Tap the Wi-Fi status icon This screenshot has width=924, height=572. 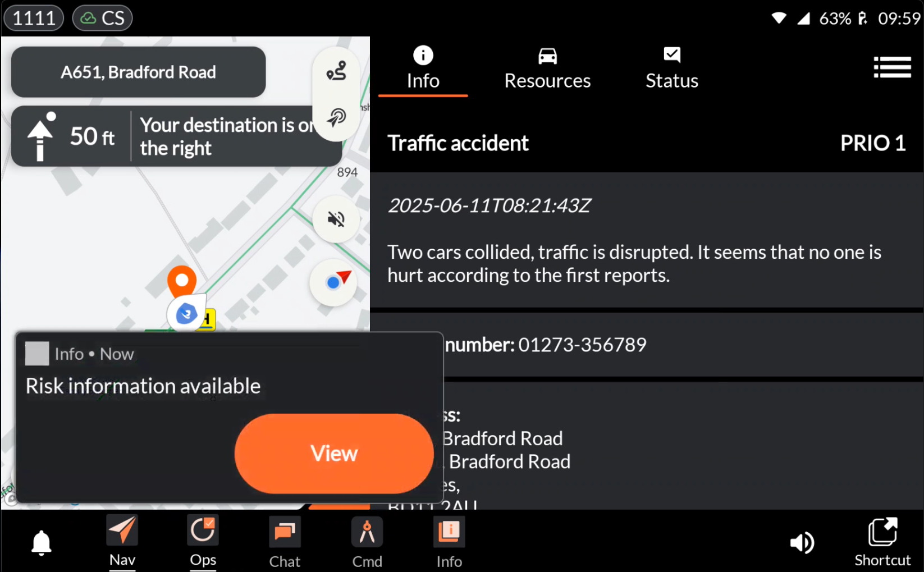[779, 19]
